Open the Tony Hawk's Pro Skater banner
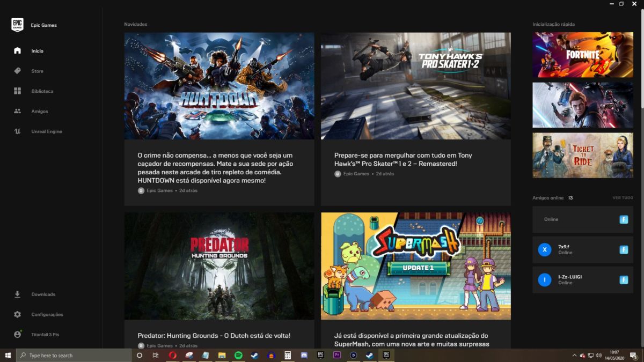Viewport: 644px width, 362px height. (x=416, y=86)
